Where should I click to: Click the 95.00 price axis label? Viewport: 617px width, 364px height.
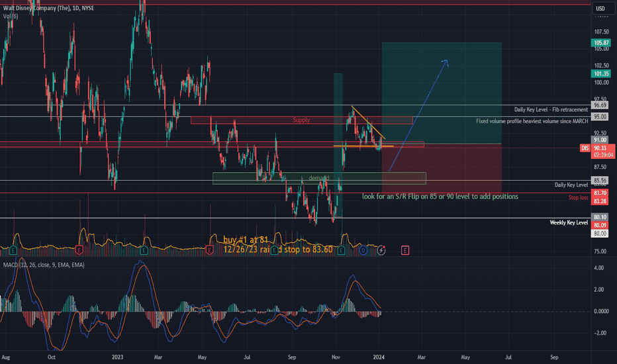(x=600, y=116)
